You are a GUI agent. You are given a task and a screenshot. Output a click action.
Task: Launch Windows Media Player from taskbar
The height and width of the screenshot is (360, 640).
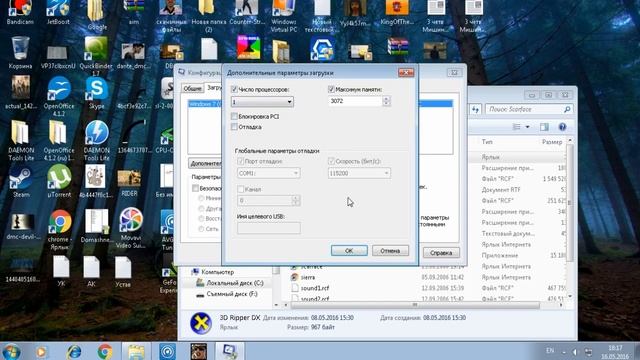point(41,351)
